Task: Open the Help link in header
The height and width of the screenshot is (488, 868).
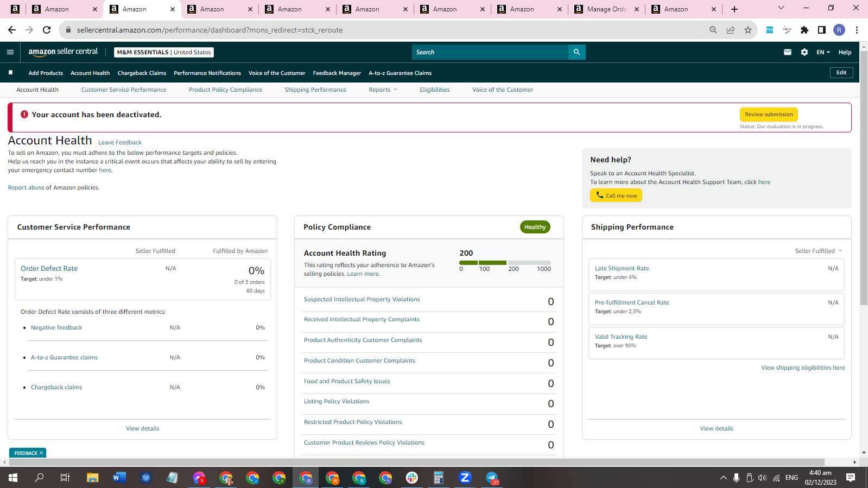Action: click(x=845, y=52)
